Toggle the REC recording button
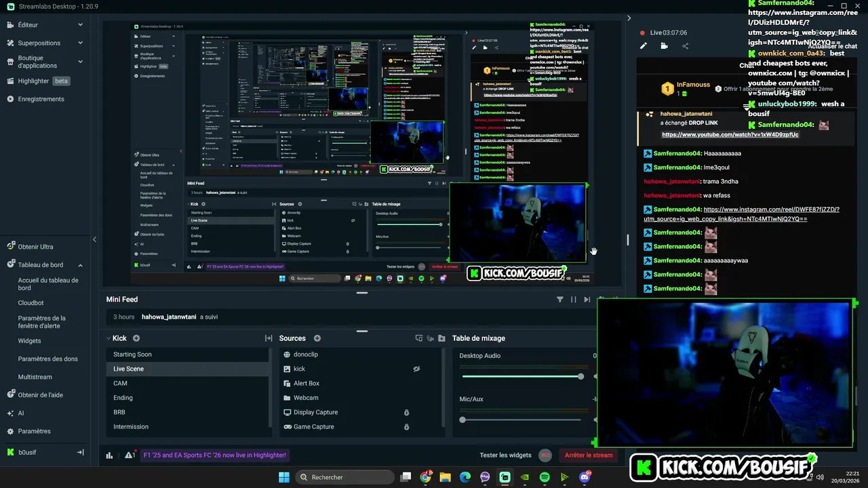Viewport: 868px width, 488px height. click(545, 455)
